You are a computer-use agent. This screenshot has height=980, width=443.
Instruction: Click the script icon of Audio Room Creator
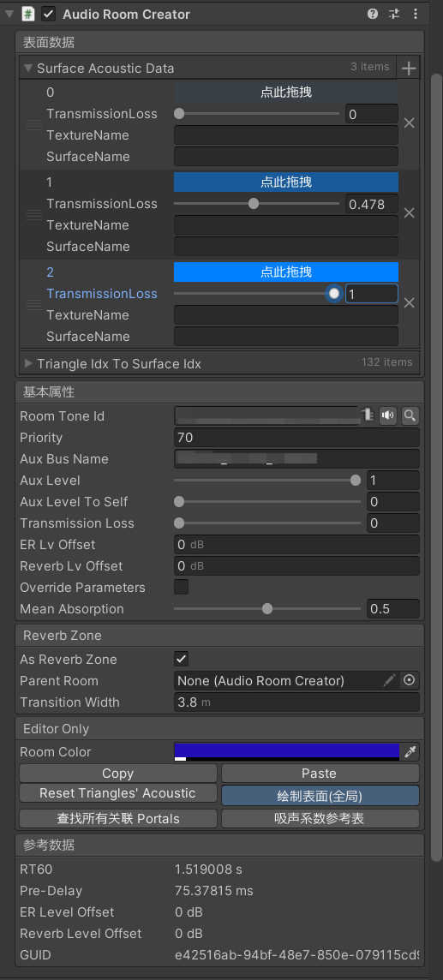(x=28, y=13)
